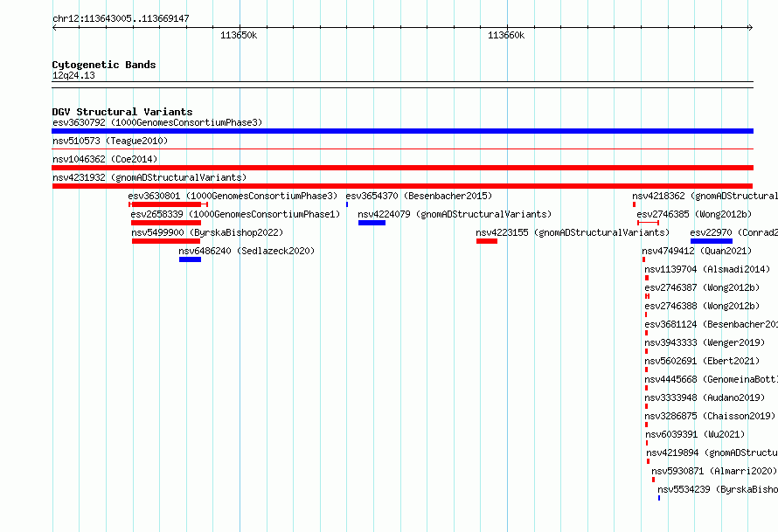Open the nsv5499900 (ByrskaBishop2022) label
Viewport: 778px width, 532px height.
pyautogui.click(x=207, y=232)
